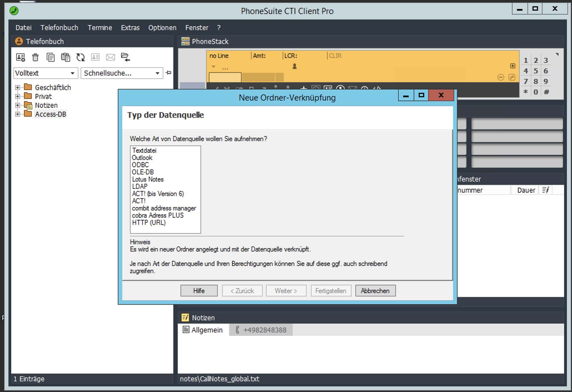Viewport: 572px width, 392px height.
Task: Click the pin icon beside Schnellsuche
Action: [x=169, y=73]
